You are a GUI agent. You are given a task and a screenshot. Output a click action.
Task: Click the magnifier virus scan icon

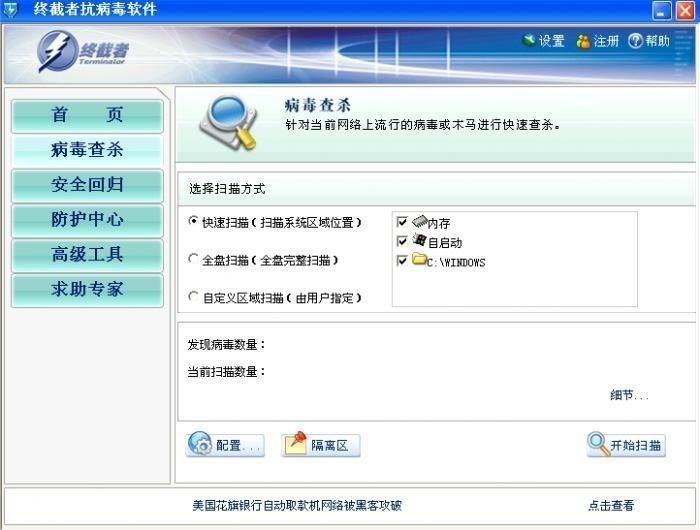(229, 122)
